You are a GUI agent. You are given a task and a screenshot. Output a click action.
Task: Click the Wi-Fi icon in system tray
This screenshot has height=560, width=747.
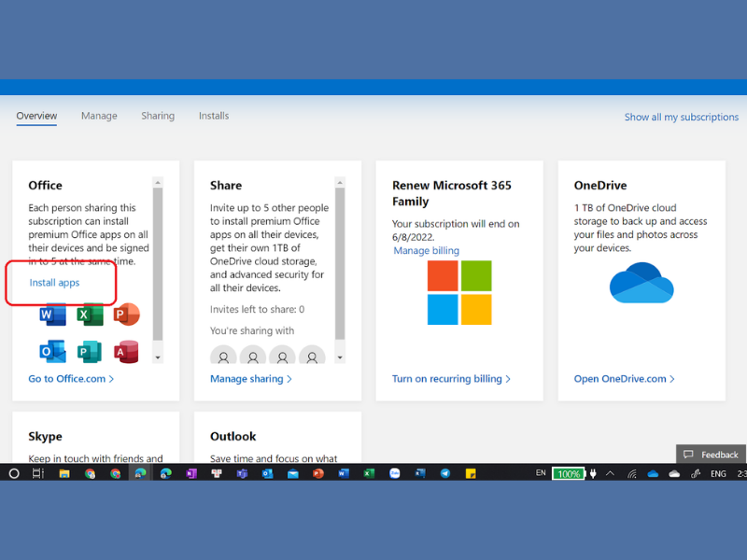632,473
